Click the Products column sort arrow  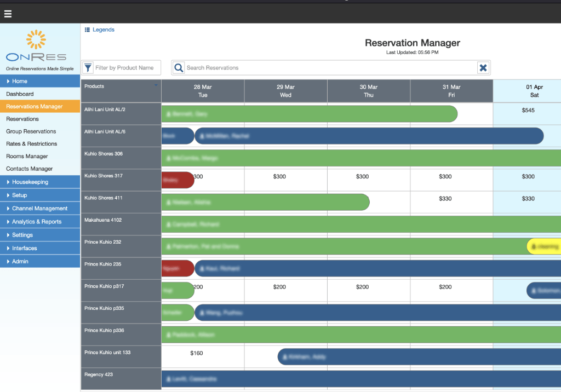(x=156, y=86)
